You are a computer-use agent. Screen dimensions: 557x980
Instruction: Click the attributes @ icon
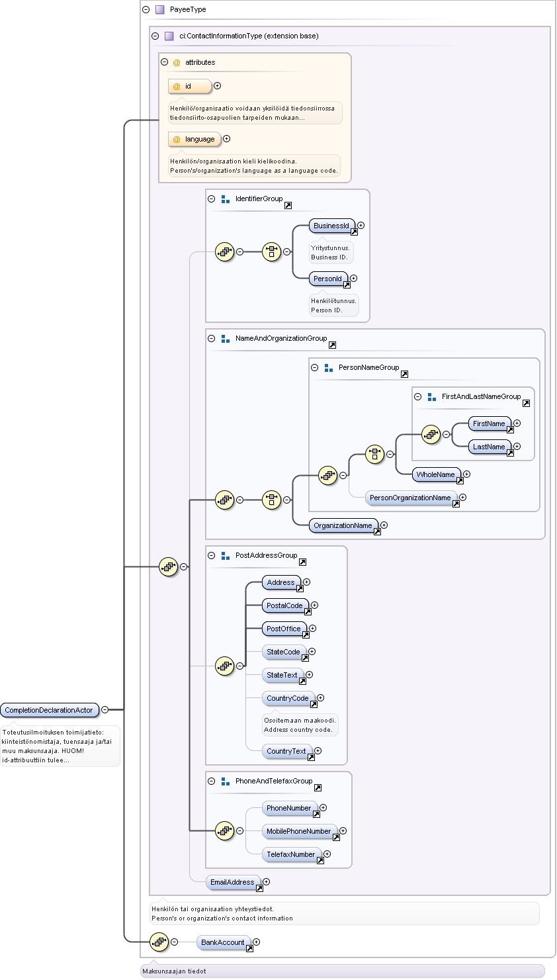[177, 62]
